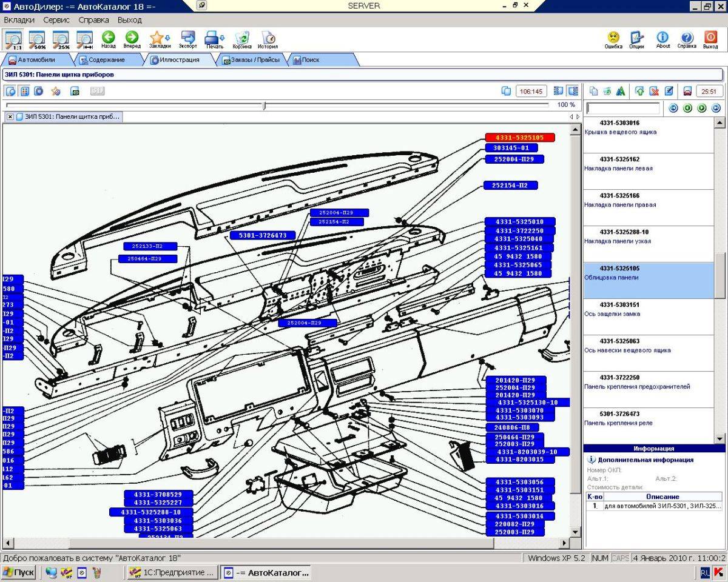
Task: Select part 4331-5325162 Накладка панели левая
Action: coord(649,171)
